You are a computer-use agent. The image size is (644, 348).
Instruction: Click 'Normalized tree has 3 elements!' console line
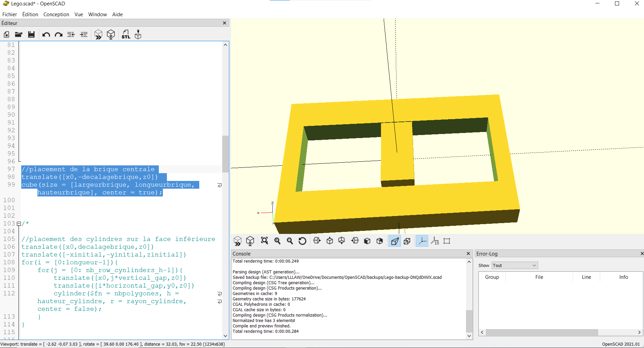pos(264,321)
